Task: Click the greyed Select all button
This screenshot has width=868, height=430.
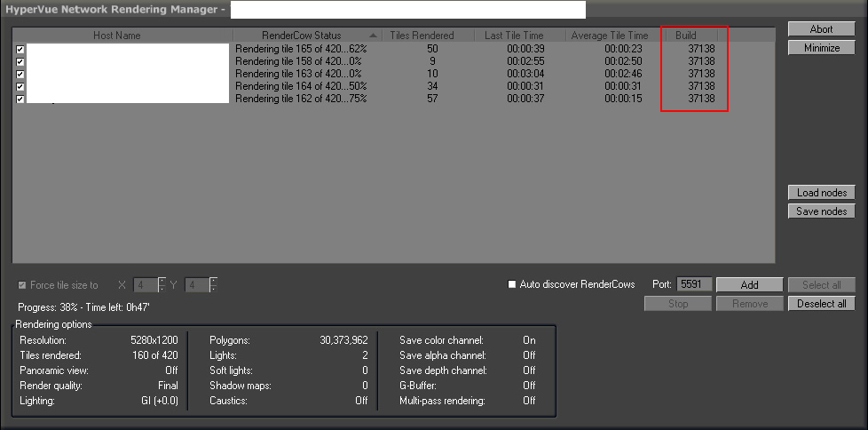Action: point(822,285)
